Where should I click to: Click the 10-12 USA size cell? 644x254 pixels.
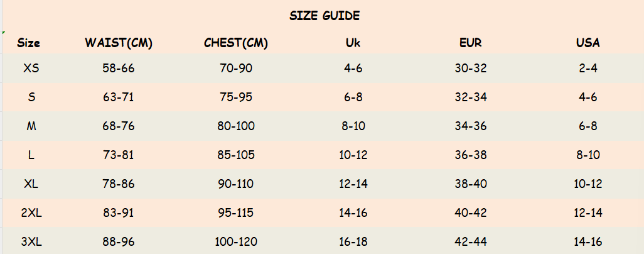[588, 184]
